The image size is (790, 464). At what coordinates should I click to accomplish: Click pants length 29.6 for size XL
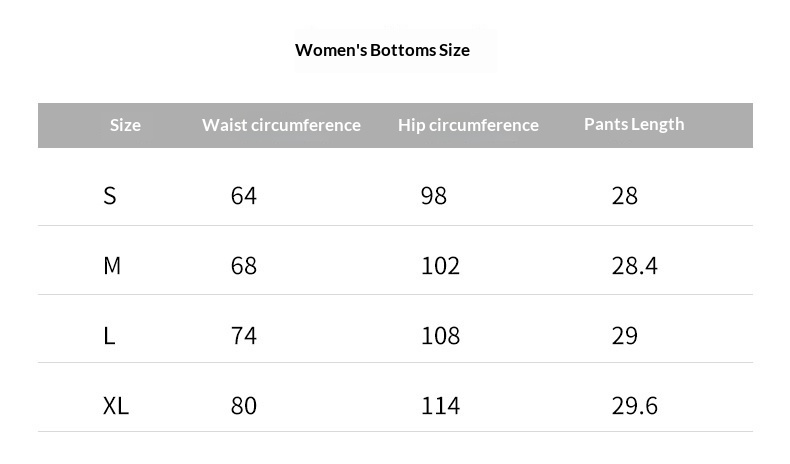pos(634,405)
